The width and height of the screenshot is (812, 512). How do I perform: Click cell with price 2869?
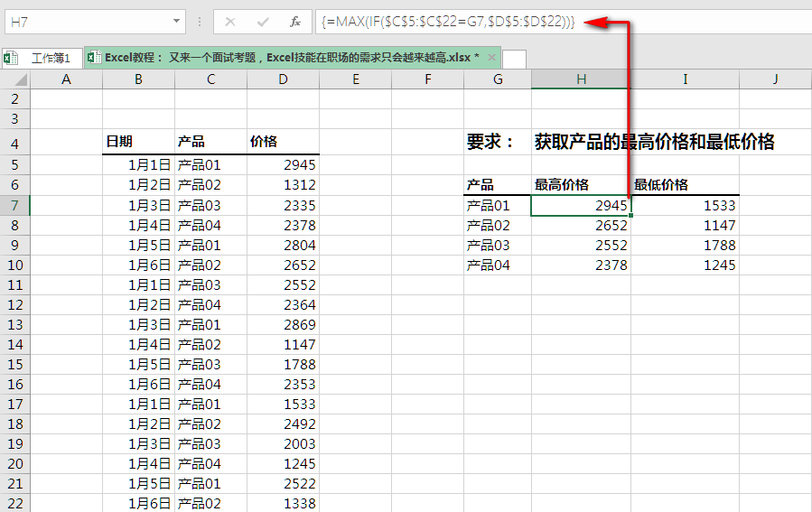coord(284,324)
